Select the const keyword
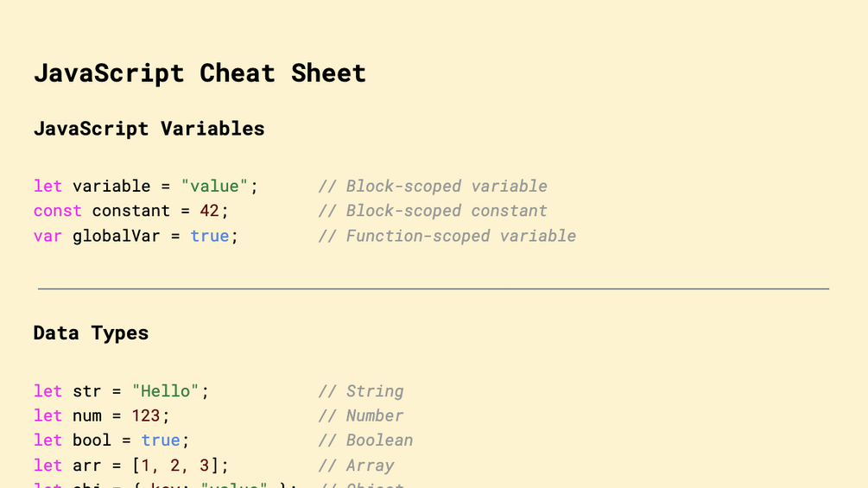 click(x=57, y=211)
